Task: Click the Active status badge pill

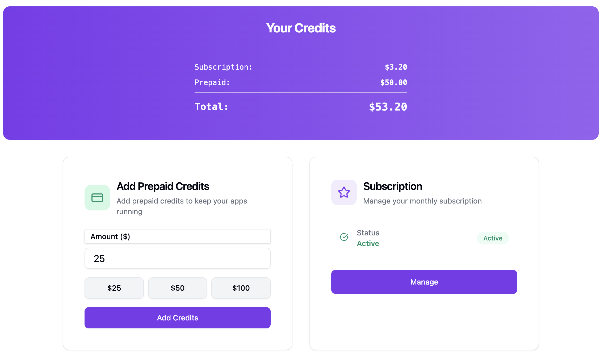Action: coord(493,238)
